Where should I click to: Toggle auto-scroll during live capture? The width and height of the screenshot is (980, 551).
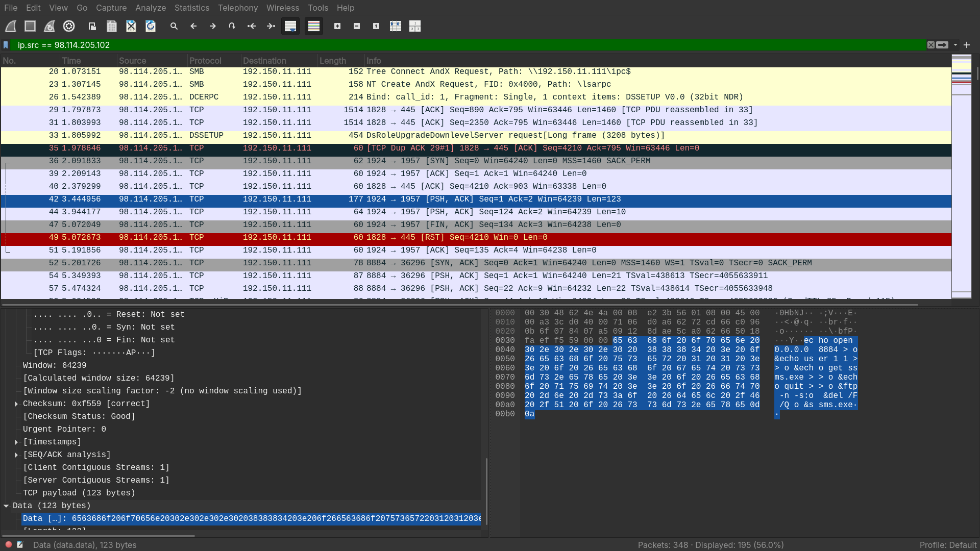click(x=290, y=26)
